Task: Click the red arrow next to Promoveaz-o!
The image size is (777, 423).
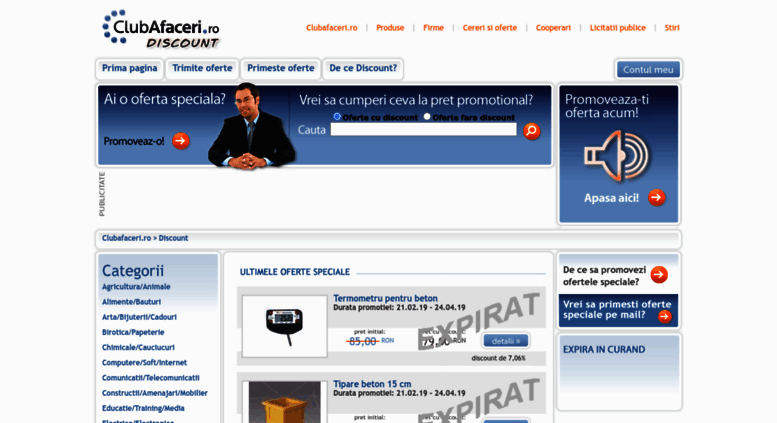Action: 181,141
